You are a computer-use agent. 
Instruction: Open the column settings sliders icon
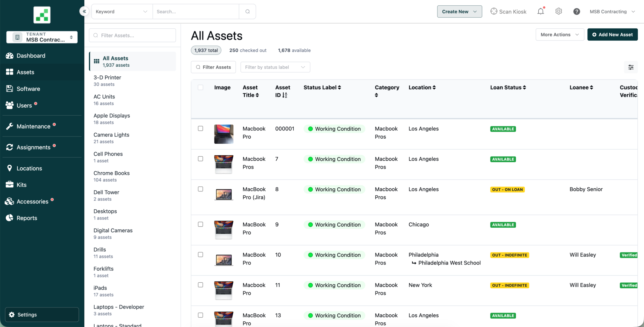[631, 67]
